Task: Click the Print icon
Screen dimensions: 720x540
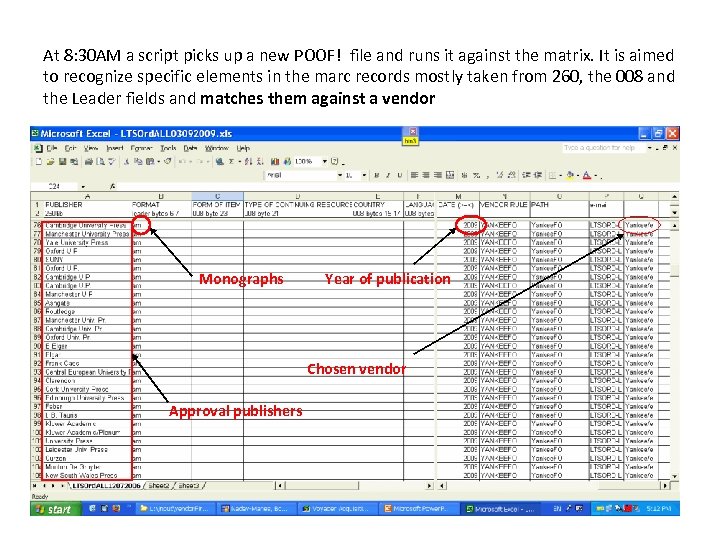Action: (89, 162)
